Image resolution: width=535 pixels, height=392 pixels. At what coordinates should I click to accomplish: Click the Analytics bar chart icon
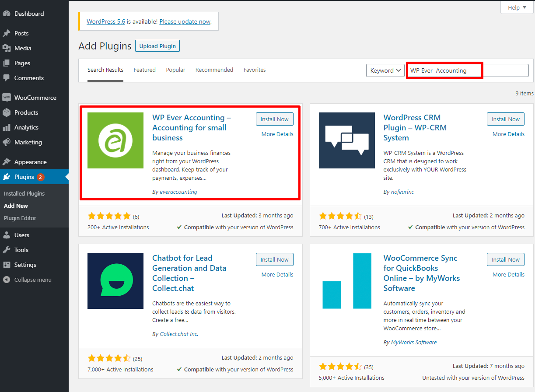point(7,127)
